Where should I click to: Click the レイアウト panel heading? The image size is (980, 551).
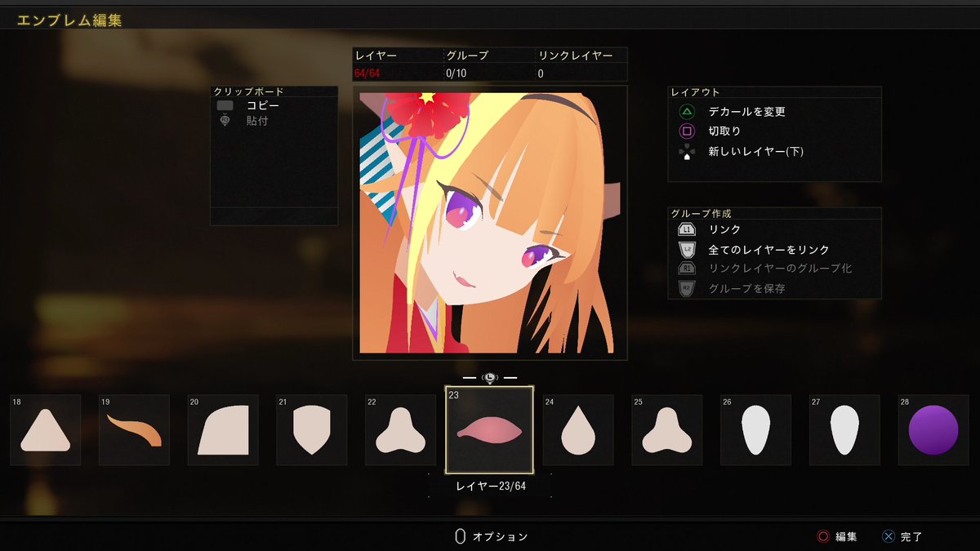point(696,92)
